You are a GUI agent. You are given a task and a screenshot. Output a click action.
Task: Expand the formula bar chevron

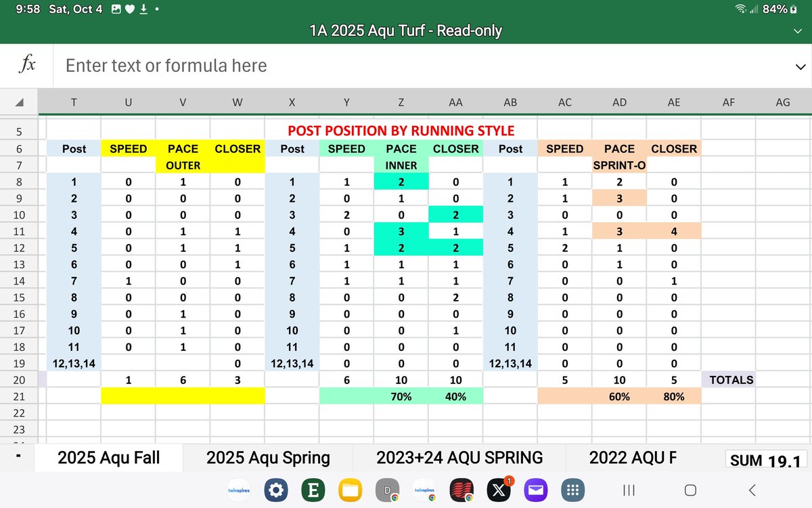click(800, 66)
